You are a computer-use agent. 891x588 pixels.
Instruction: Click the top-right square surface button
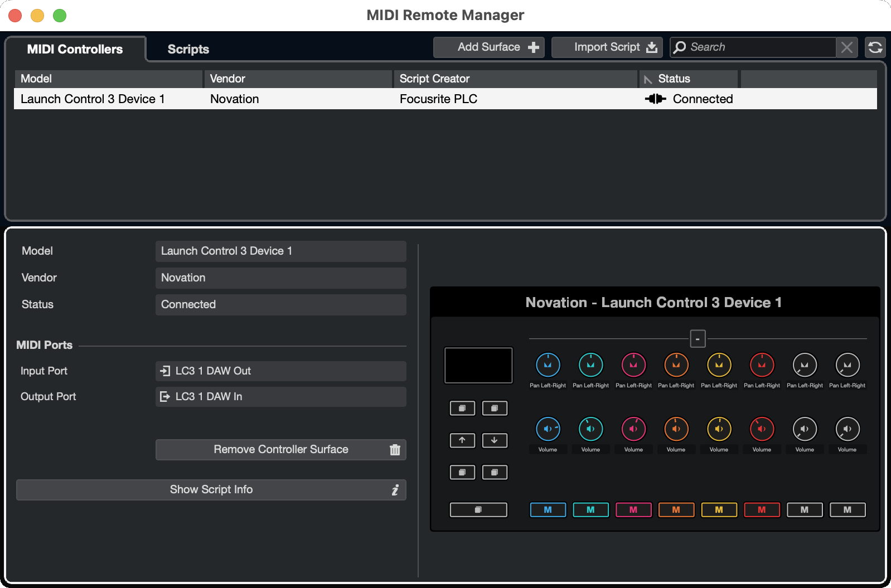(495, 409)
